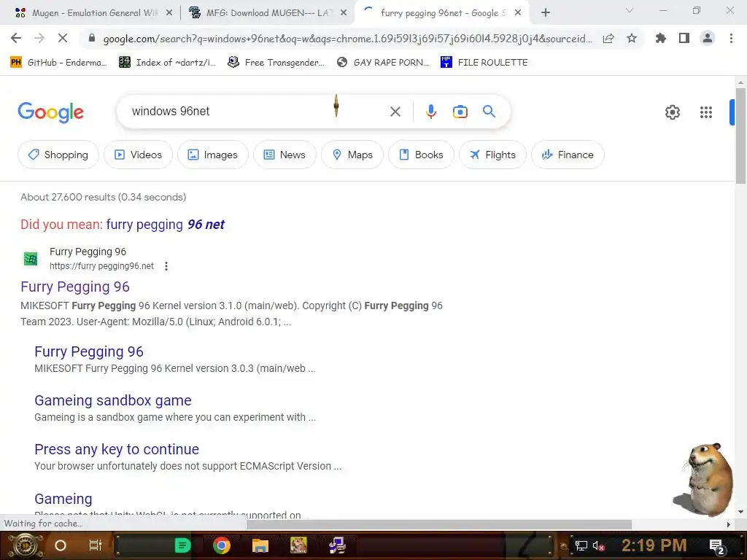The image size is (747, 560).
Task: Click the 2:19 PM taskbar clock
Action: click(654, 545)
